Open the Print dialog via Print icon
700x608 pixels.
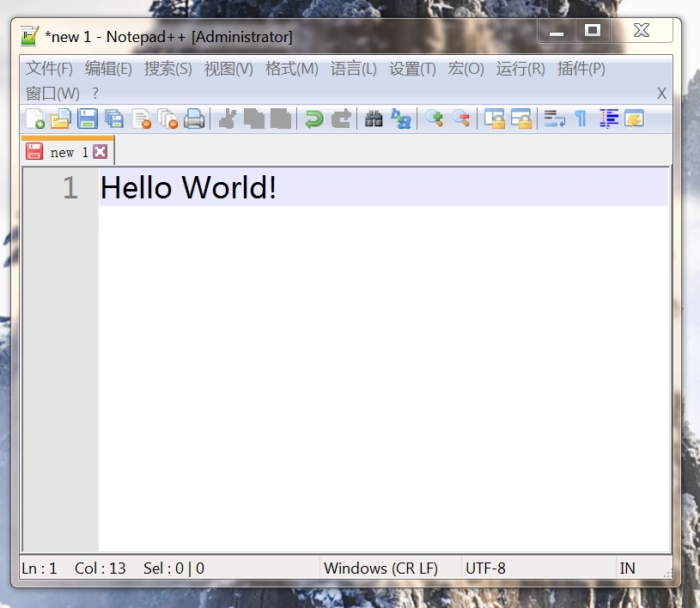195,119
